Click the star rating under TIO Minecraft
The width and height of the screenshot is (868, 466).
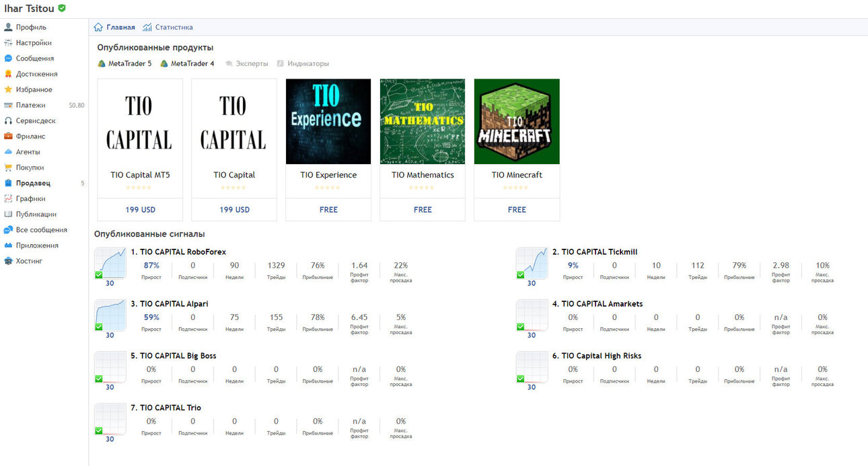517,188
